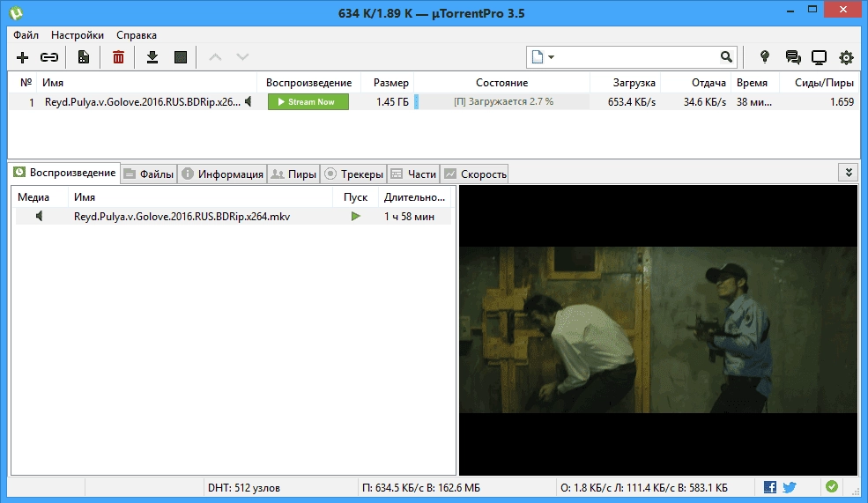Screen dimensions: 868x503
Task: Click the 38 ми... time remaining cell
Action: click(x=754, y=102)
